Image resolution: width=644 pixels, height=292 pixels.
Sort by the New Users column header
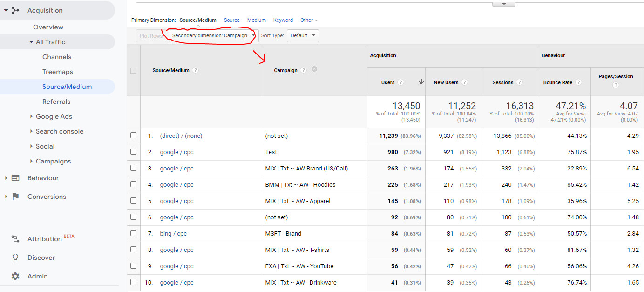pos(446,82)
